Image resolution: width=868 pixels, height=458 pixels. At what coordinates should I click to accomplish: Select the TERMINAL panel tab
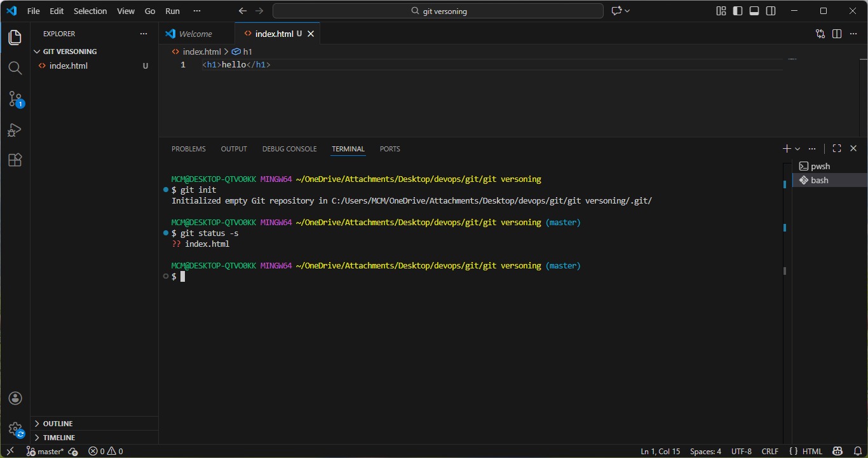click(x=348, y=149)
